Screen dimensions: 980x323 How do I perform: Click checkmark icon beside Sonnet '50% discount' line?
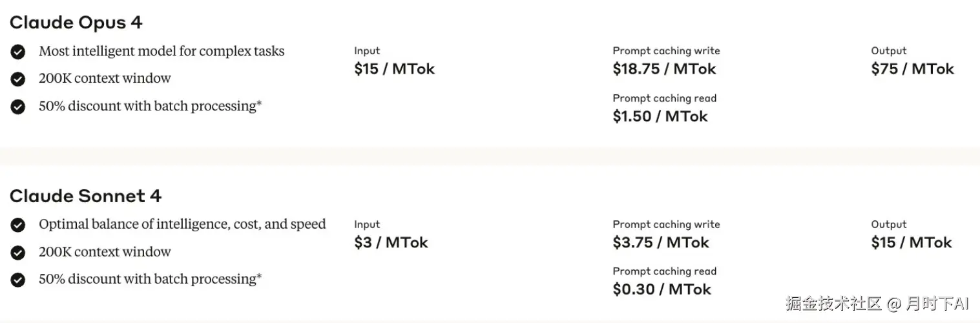[x=18, y=280]
